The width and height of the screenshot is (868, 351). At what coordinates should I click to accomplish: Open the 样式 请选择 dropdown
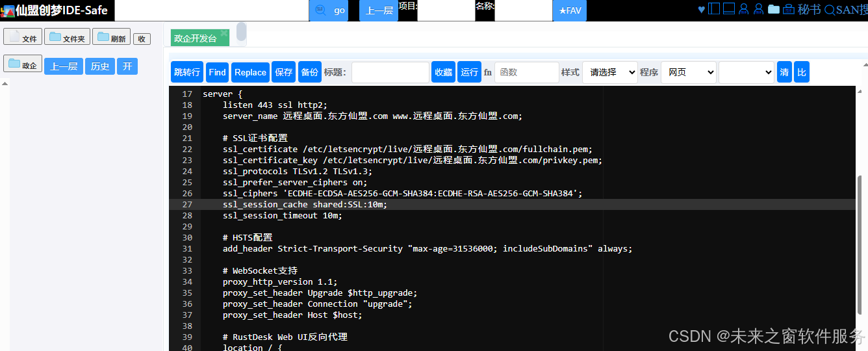pos(610,72)
